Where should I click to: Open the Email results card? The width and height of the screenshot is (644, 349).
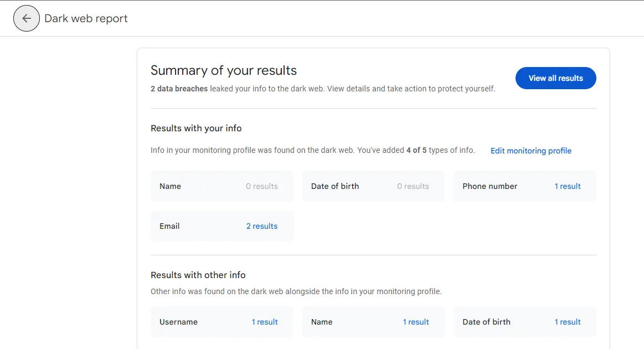pos(222,226)
